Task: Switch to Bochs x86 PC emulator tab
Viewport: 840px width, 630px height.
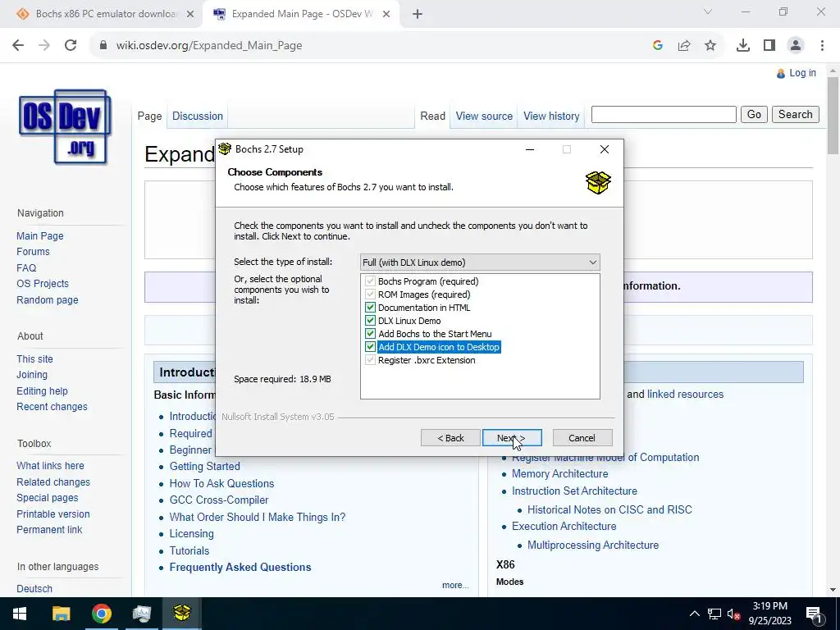Action: click(106, 14)
